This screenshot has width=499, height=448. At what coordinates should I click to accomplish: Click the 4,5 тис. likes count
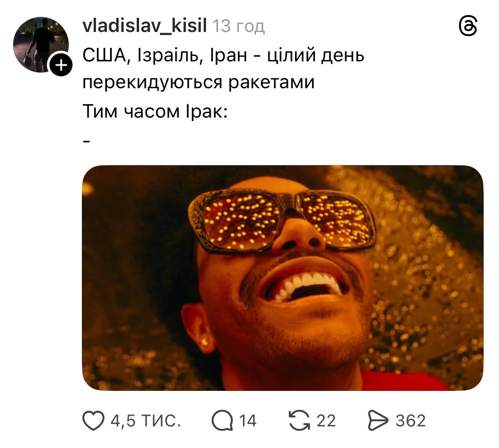pyautogui.click(x=146, y=421)
